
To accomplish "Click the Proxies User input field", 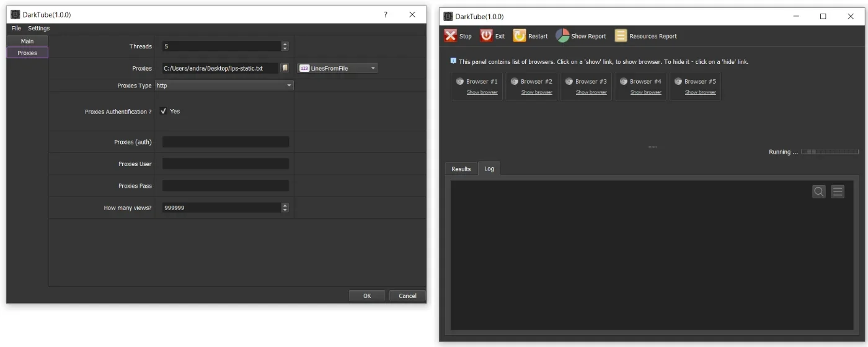I will (226, 164).
